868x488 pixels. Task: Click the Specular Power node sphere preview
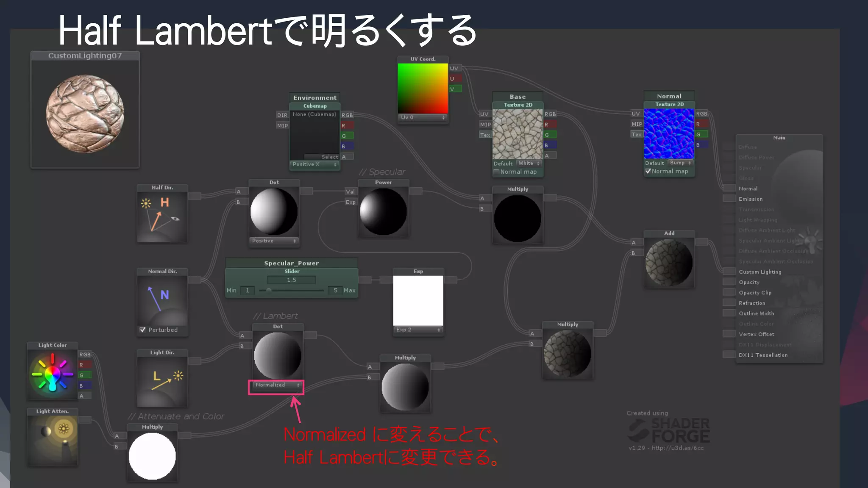(383, 211)
